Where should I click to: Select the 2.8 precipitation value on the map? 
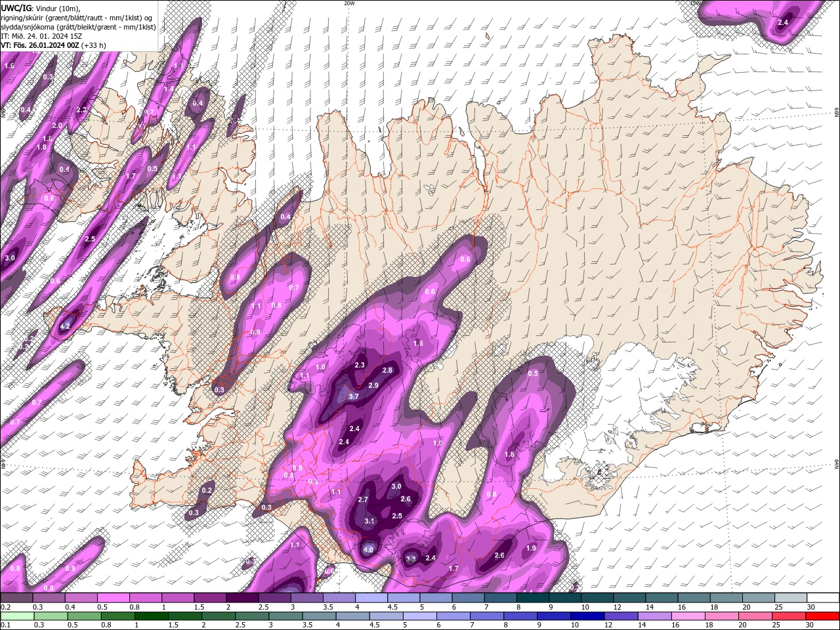(387, 371)
